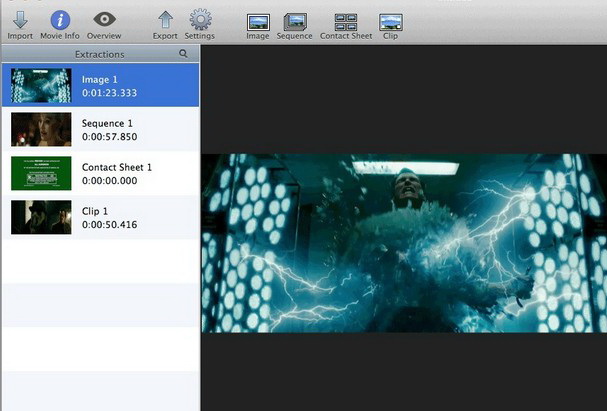The height and width of the screenshot is (411, 607).
Task: Click the 'Contact Sheet 1' label
Action: coord(117,168)
